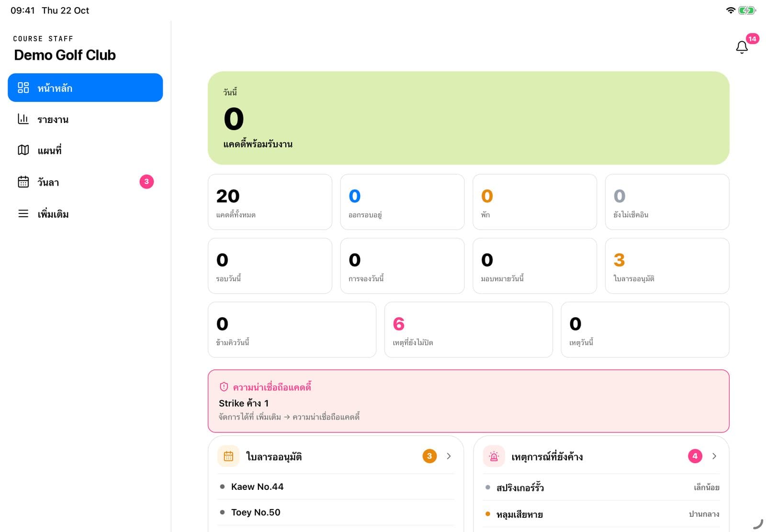Open แผนที่ from the sidebar
Image resolution: width=766 pixels, height=532 pixels.
(x=85, y=150)
